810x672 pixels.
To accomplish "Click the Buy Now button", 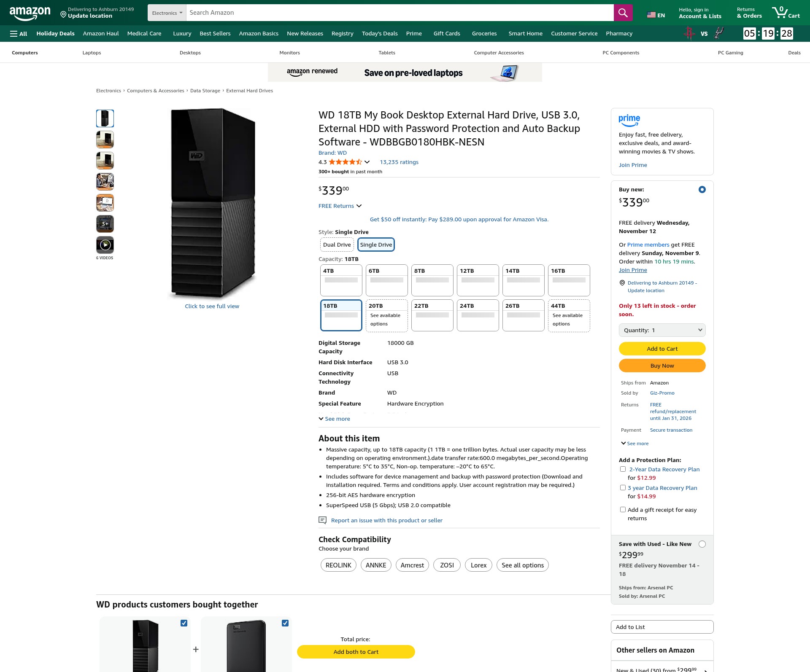I will (662, 366).
